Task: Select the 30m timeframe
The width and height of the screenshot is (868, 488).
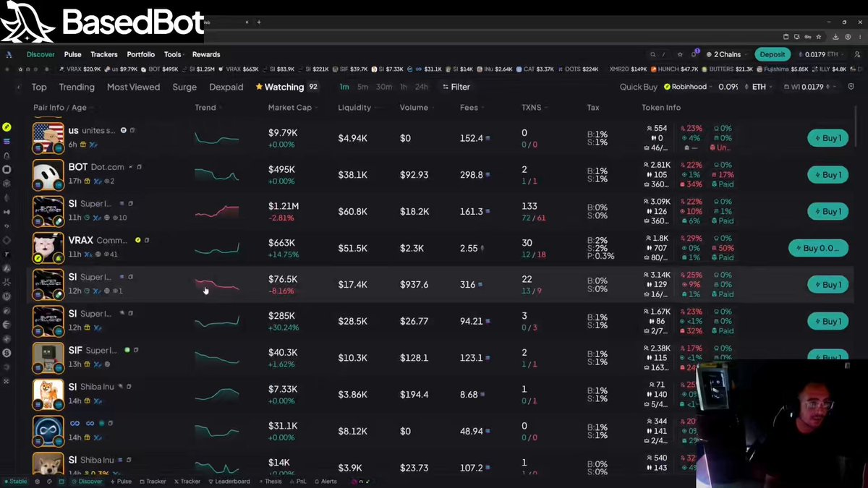Action: [x=384, y=87]
